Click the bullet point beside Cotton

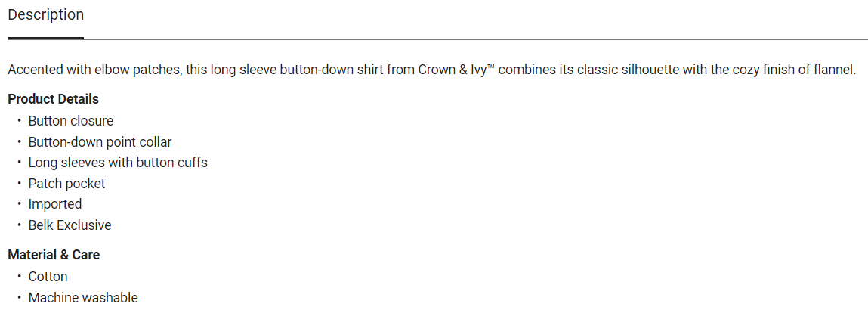pos(19,277)
